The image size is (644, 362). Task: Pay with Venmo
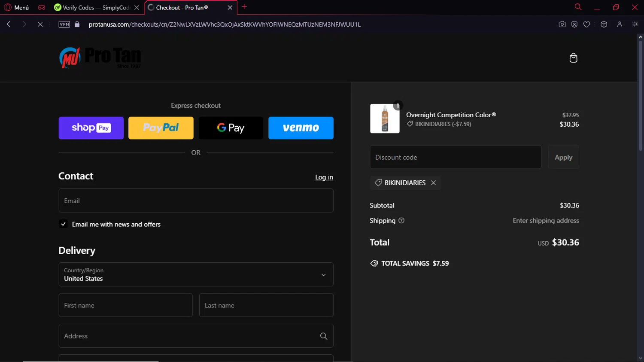click(301, 128)
